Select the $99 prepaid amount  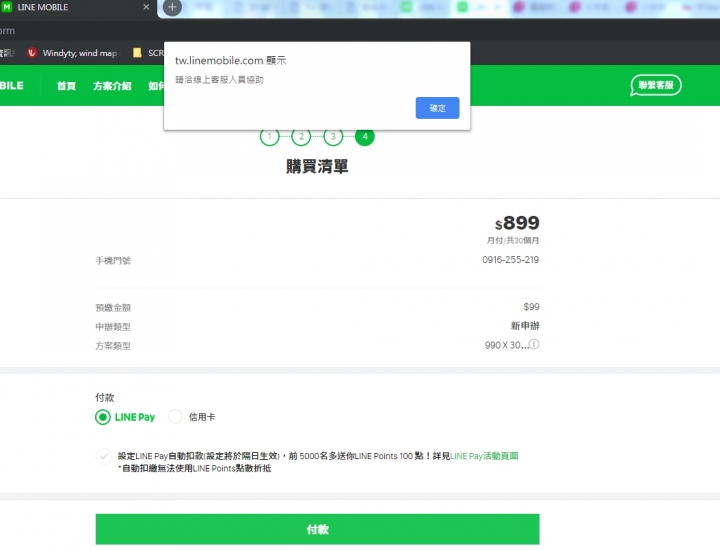click(x=531, y=307)
